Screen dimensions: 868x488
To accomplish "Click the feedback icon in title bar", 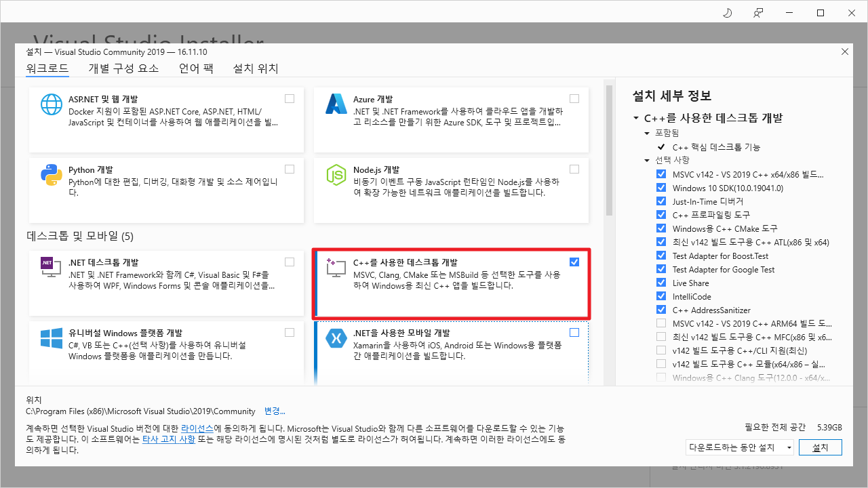I will [x=758, y=13].
